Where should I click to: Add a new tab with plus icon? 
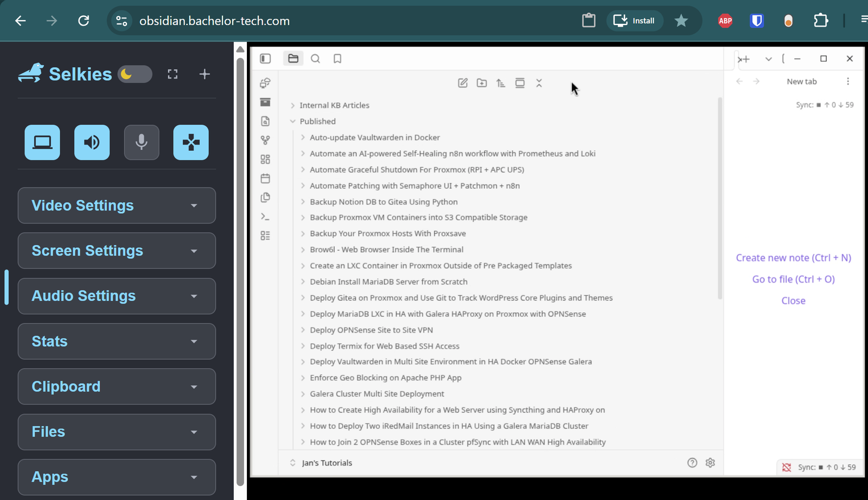click(x=745, y=59)
